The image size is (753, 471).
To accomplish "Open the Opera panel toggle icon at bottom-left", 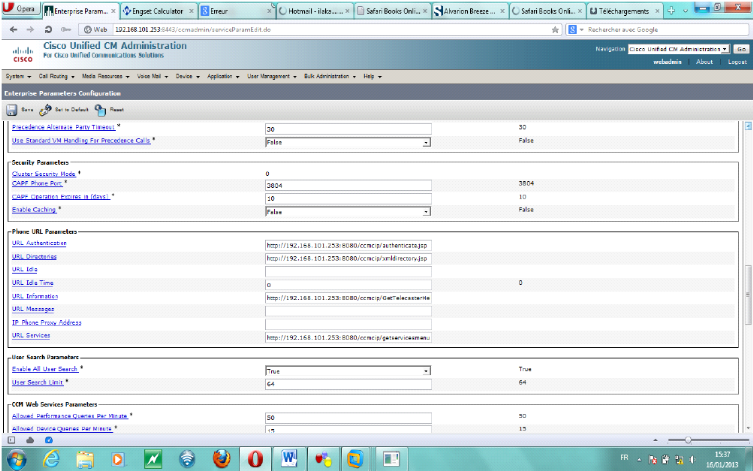I will (x=12, y=440).
